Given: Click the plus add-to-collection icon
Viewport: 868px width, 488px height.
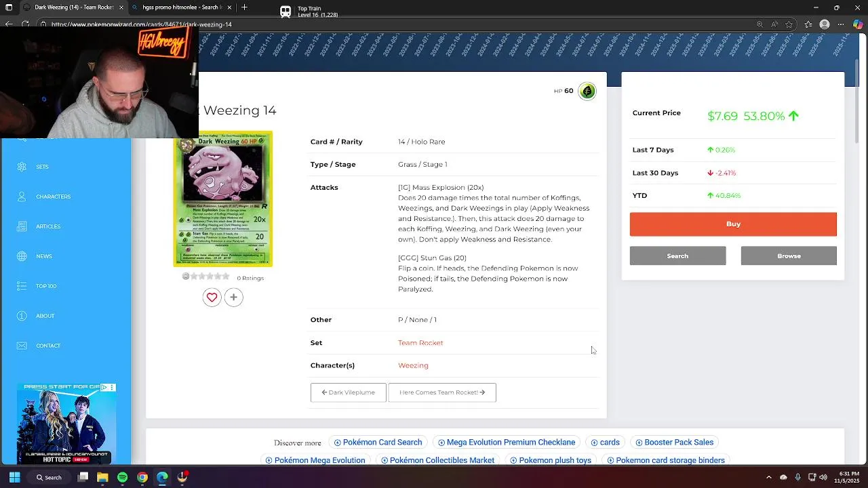Looking at the screenshot, I should click(233, 297).
